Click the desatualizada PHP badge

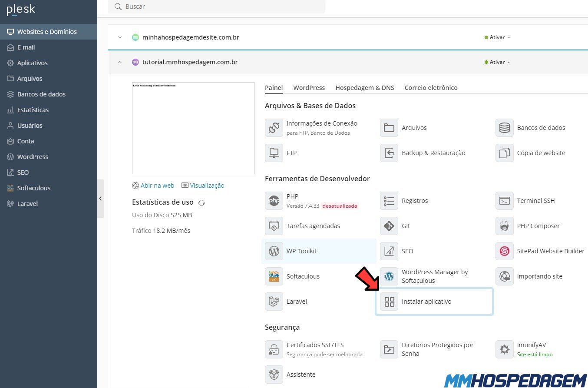(340, 206)
